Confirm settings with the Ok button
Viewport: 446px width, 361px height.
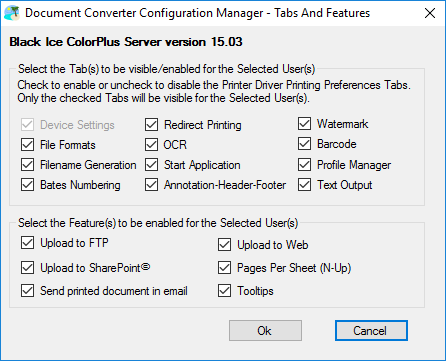(265, 331)
